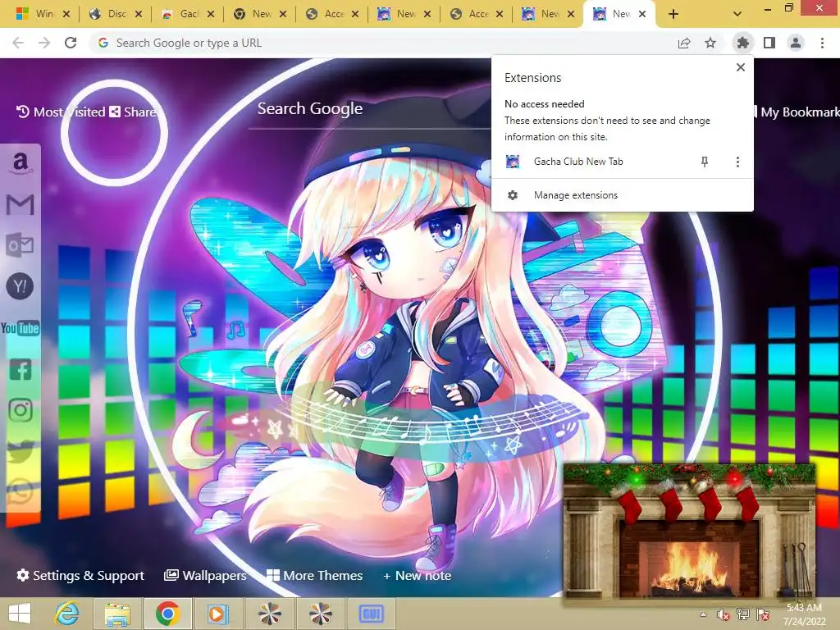Open the Outlook shortcut in the sidebar
Image resolution: width=840 pixels, height=630 pixels.
pos(20,245)
